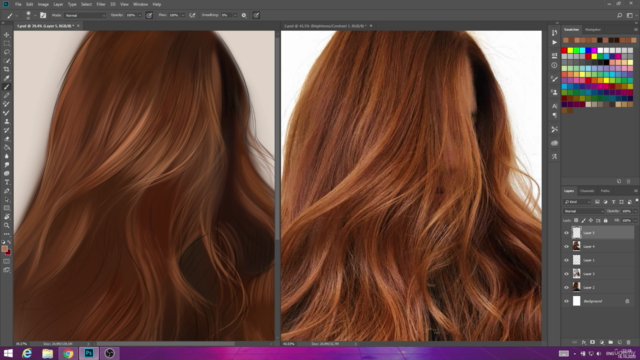Image resolution: width=640 pixels, height=360 pixels.
Task: Open the layer filter Kind dropdown
Action: [577, 202]
